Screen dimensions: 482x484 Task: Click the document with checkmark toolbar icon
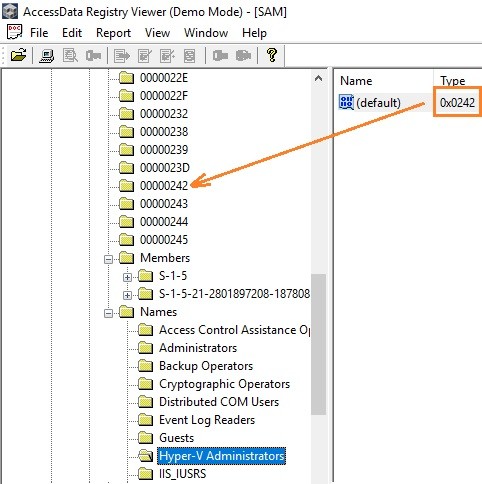pos(145,55)
